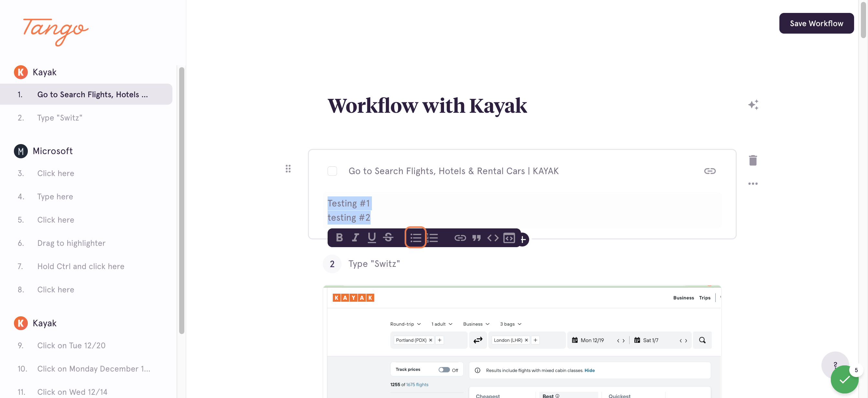Convert selection to bulleted list
Screen dimensions: 868x398
(x=416, y=238)
